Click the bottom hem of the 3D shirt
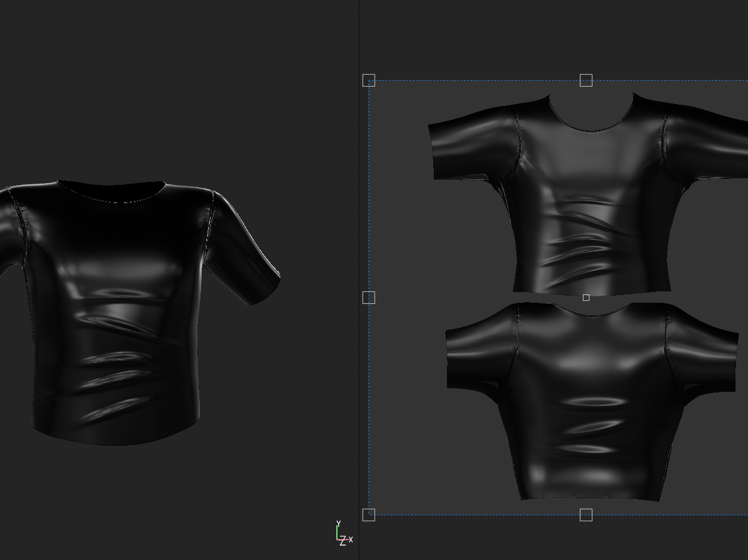 point(114,442)
